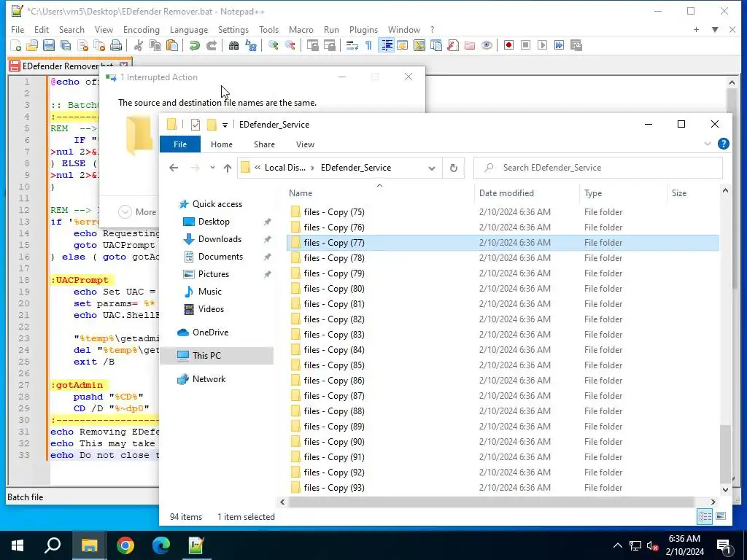Click the Playback macro icon
The image size is (747, 560).
pyautogui.click(x=542, y=46)
